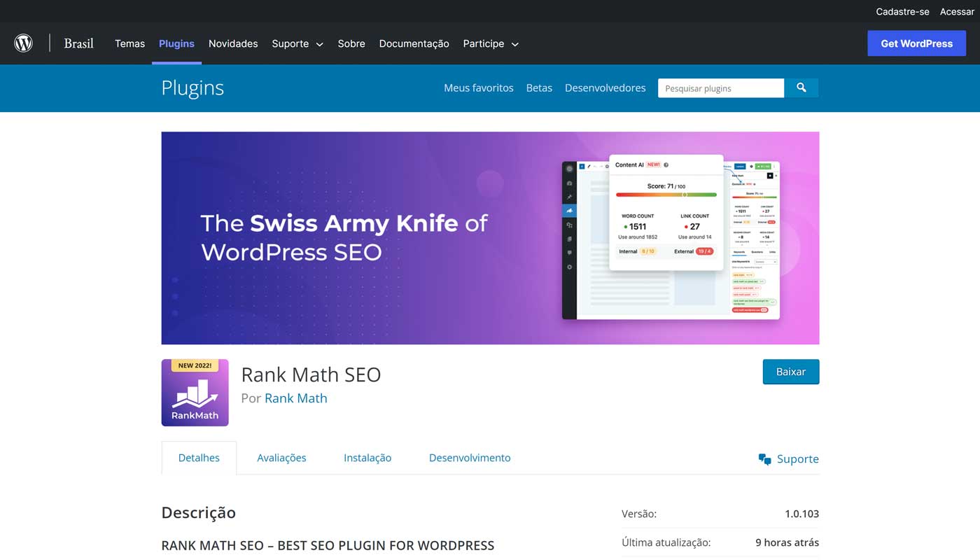
Task: Open the Temas menu item
Action: coord(129,43)
